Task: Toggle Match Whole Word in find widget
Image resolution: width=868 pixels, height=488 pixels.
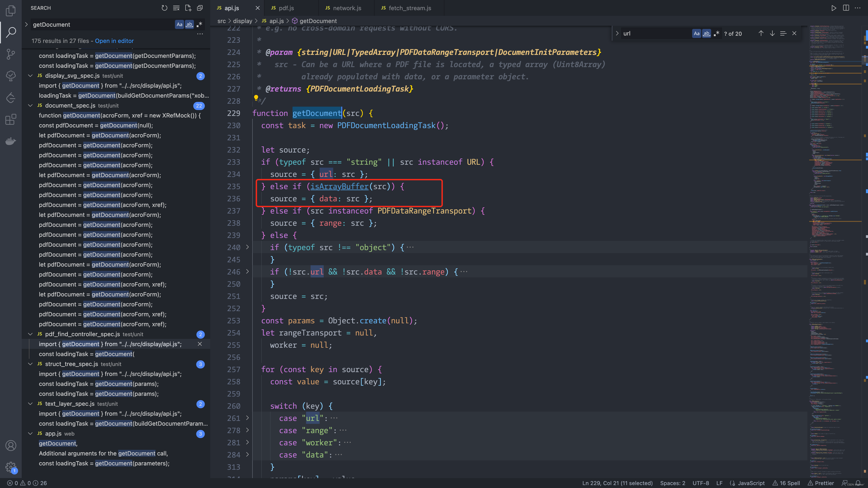Action: click(707, 33)
